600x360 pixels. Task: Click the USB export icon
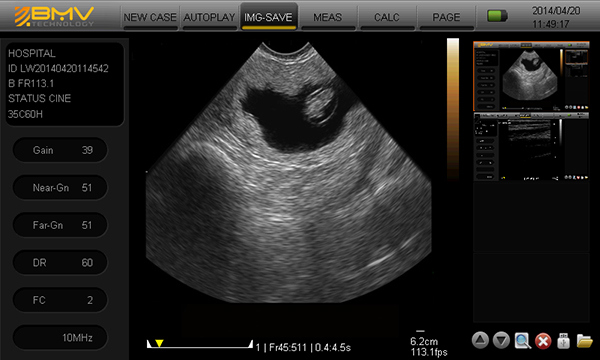pos(564,340)
